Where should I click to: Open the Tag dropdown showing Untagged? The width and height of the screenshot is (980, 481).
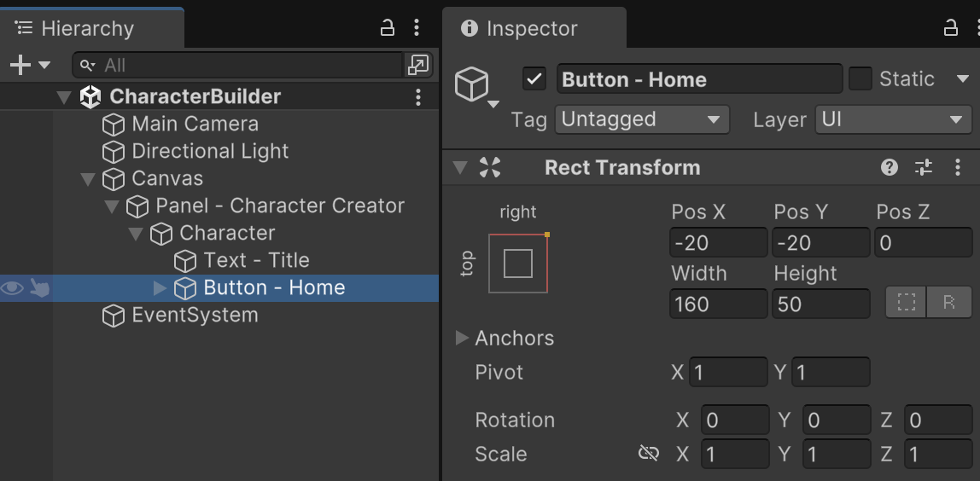pyautogui.click(x=642, y=119)
